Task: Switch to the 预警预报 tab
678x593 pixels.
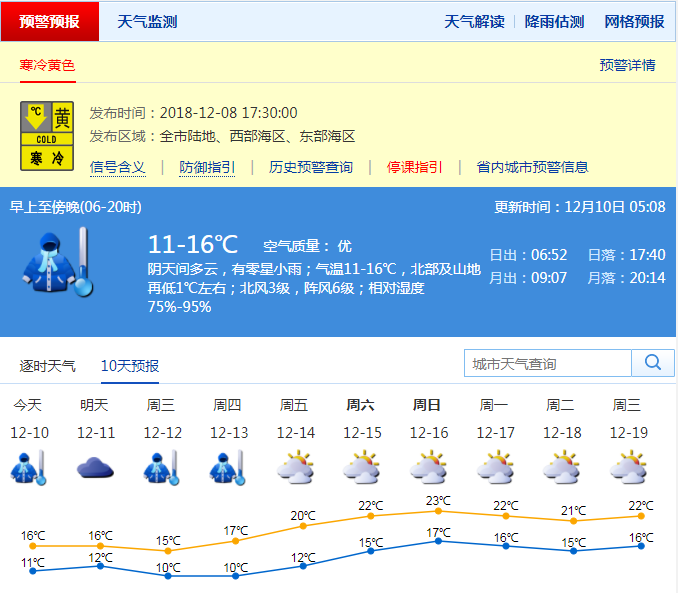Action: (x=50, y=21)
